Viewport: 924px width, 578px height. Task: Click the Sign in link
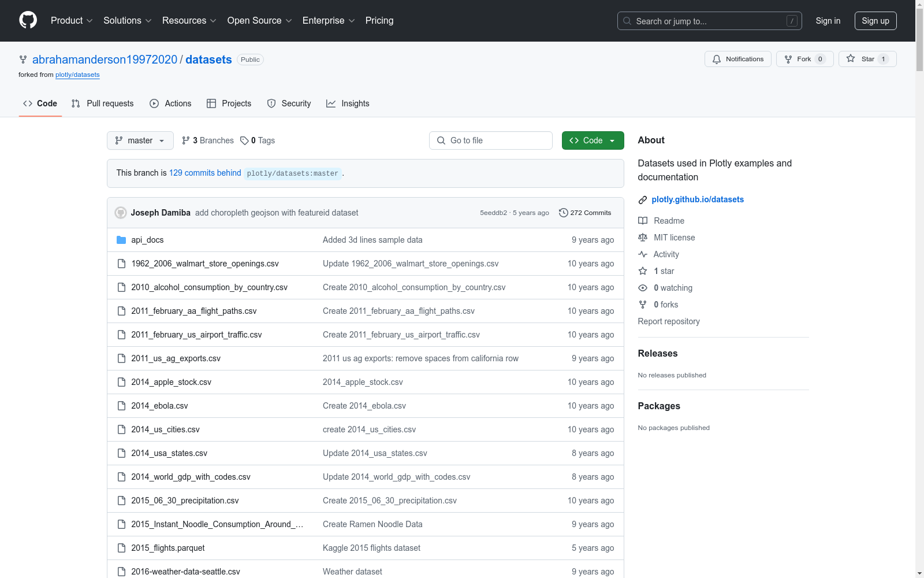(828, 21)
